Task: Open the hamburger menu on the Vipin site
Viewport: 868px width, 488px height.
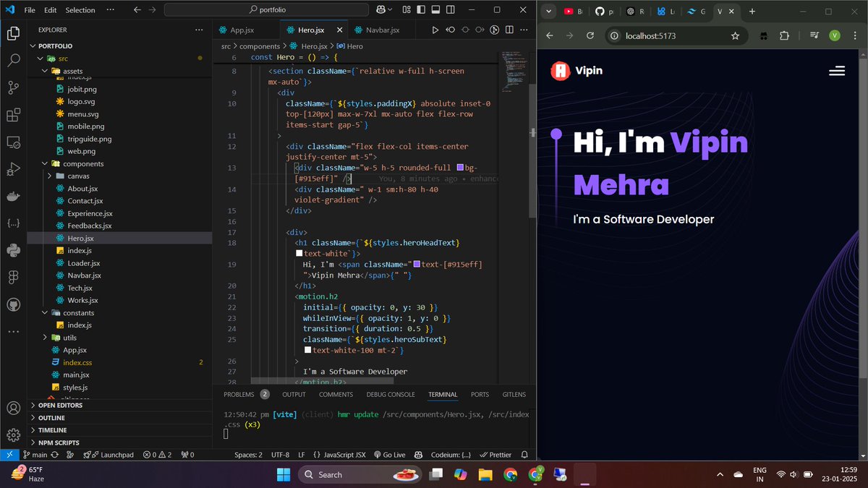Action: 837,71
